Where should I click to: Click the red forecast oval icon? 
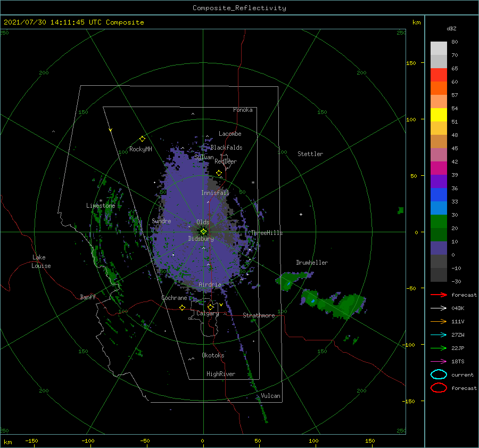(439, 388)
